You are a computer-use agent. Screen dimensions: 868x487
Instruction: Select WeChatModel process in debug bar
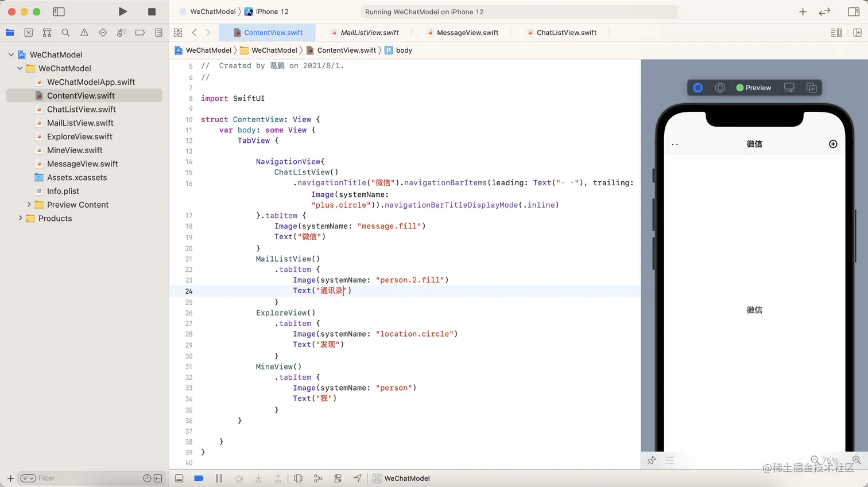[401, 478]
